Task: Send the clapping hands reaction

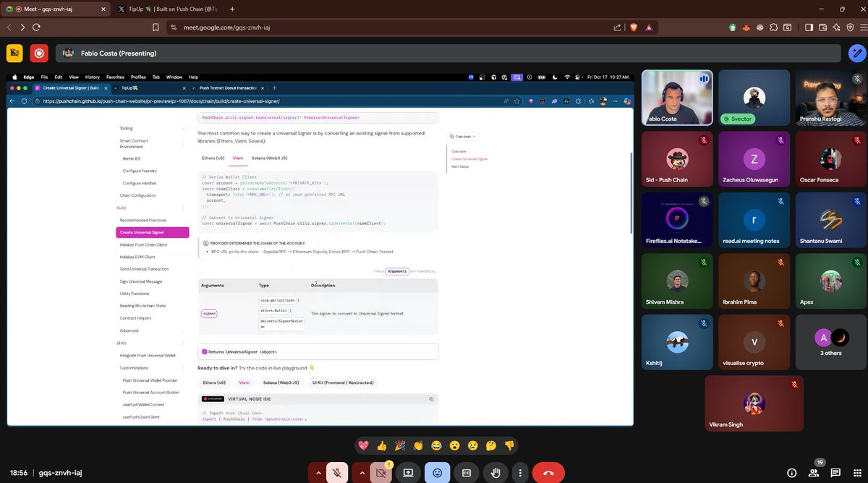Action: 418,445
